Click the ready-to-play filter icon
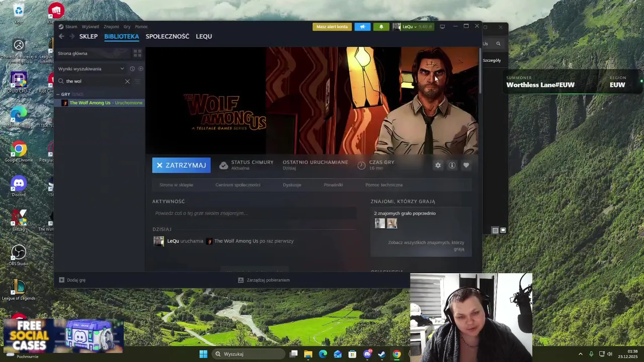Viewport: 644px width, 362px height. [x=141, y=69]
